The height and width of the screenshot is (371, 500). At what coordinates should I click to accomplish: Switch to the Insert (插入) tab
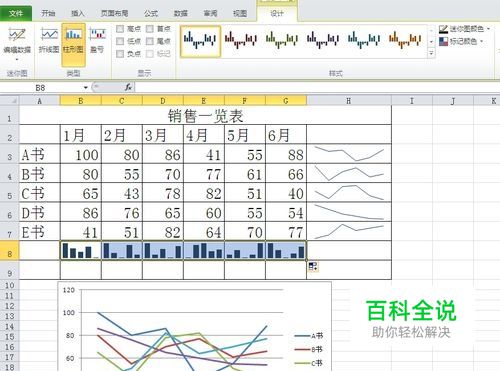click(78, 13)
